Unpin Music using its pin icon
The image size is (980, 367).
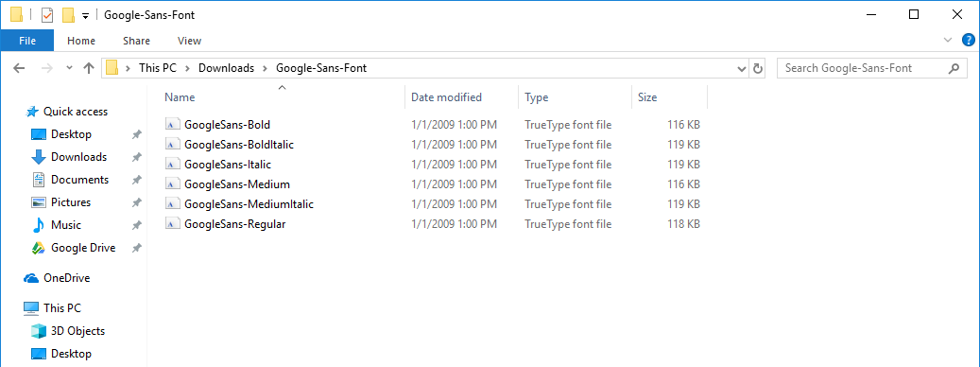(x=136, y=225)
